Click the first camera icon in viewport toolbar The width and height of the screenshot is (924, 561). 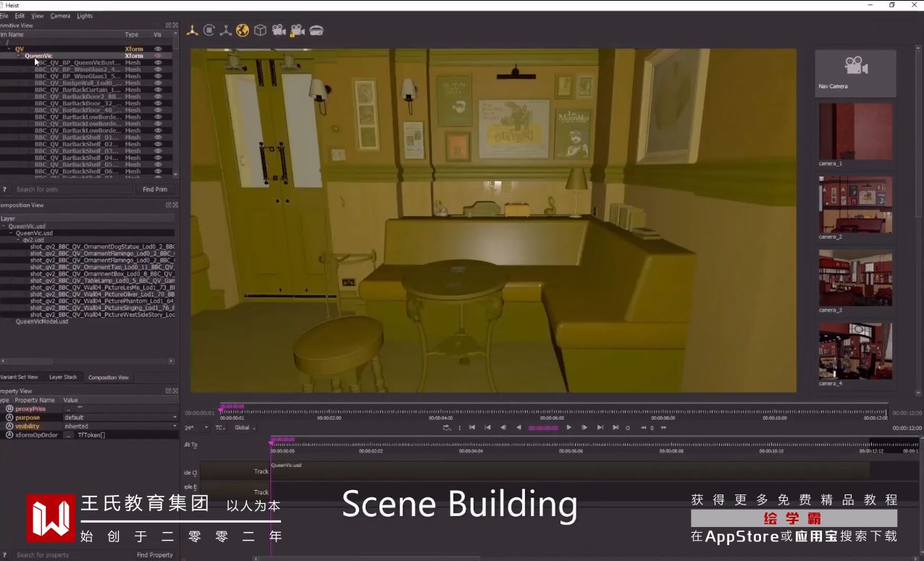click(278, 30)
